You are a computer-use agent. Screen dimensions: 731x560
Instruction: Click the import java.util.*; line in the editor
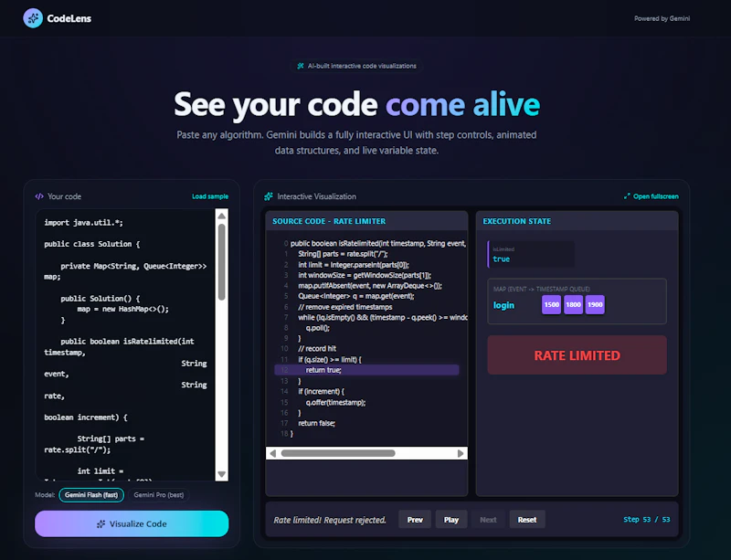point(83,222)
